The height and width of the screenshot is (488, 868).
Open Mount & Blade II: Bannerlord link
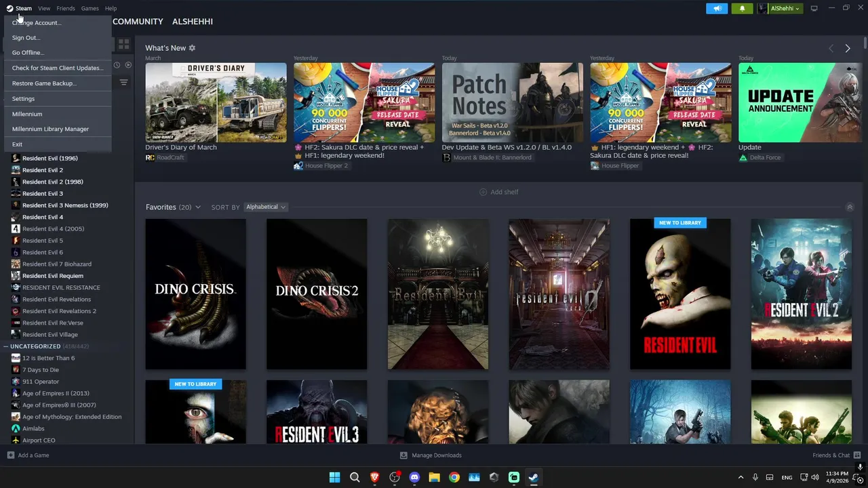[492, 157]
